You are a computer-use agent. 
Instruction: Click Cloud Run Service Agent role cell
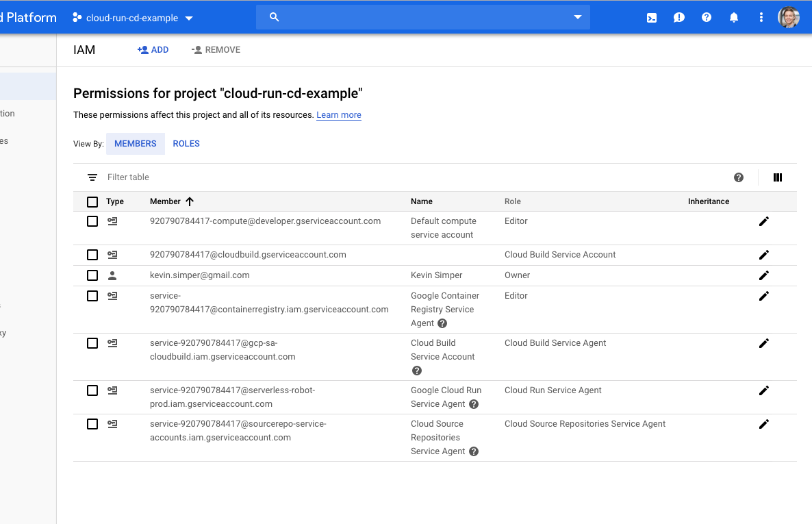pyautogui.click(x=553, y=390)
